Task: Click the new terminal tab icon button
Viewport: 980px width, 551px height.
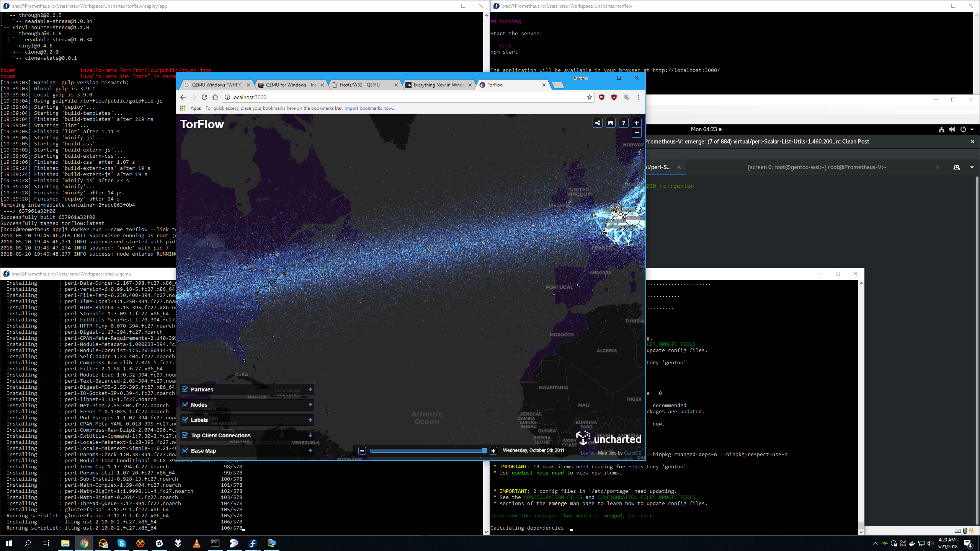Action: tap(956, 167)
